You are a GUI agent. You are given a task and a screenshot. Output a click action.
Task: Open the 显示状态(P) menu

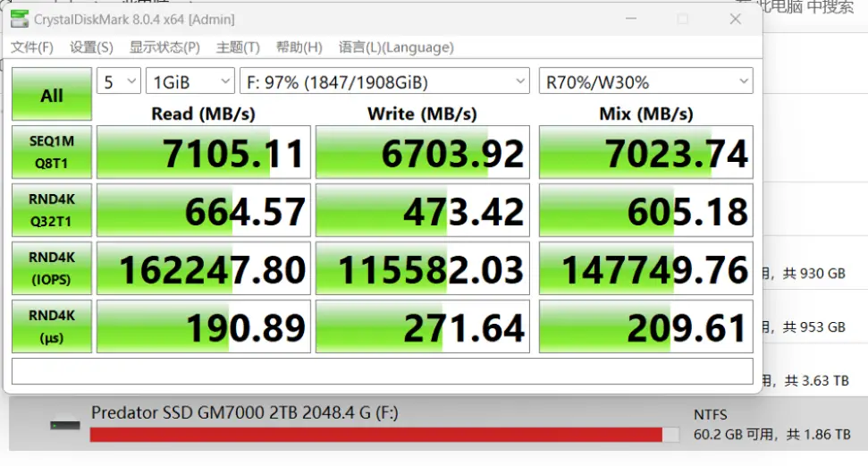click(x=164, y=47)
